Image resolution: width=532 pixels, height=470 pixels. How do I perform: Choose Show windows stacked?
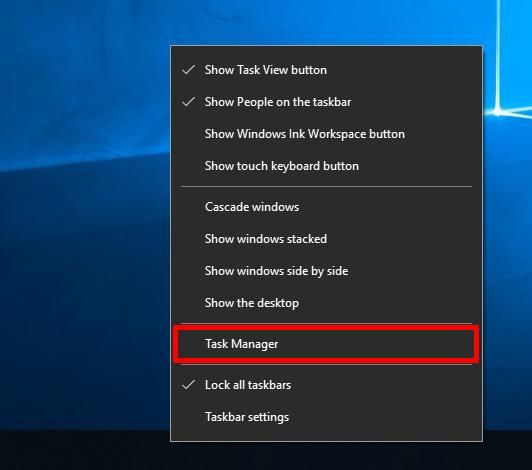click(326, 239)
